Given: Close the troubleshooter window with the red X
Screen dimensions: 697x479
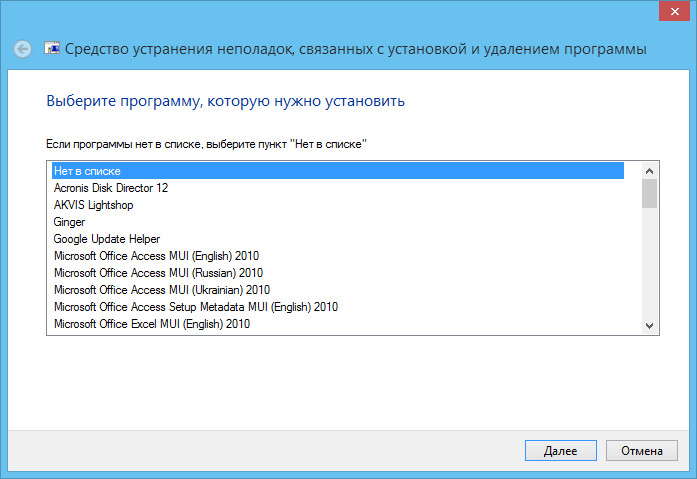Looking at the screenshot, I should [x=674, y=12].
